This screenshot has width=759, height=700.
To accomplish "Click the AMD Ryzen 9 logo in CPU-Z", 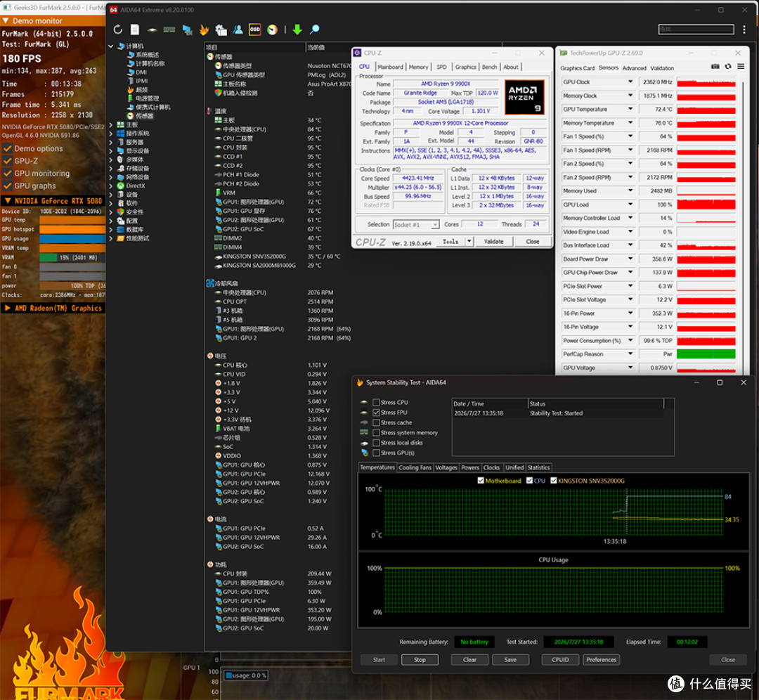I will (524, 97).
